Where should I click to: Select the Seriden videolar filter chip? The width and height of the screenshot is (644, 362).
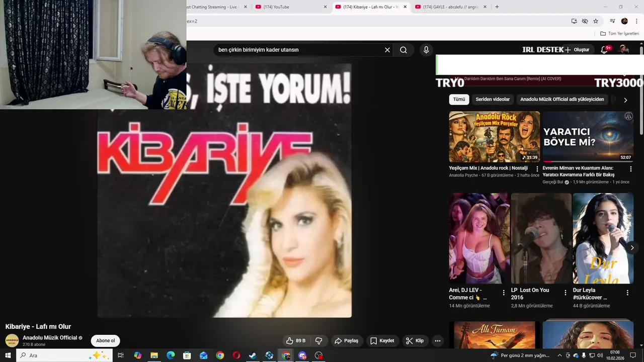click(x=493, y=100)
